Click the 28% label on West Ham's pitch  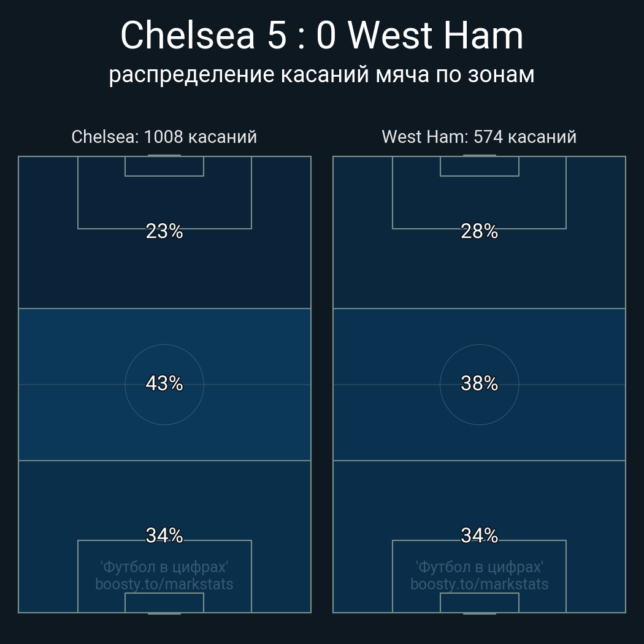(479, 231)
